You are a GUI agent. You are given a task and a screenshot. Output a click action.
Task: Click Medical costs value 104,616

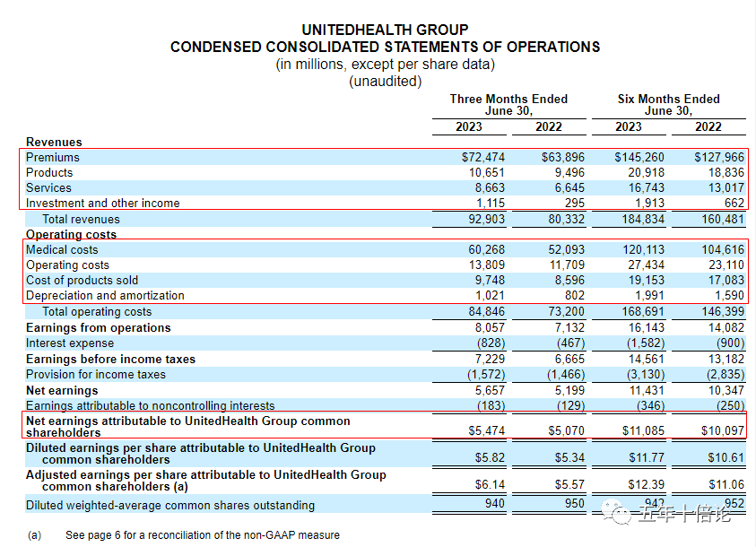[723, 250]
